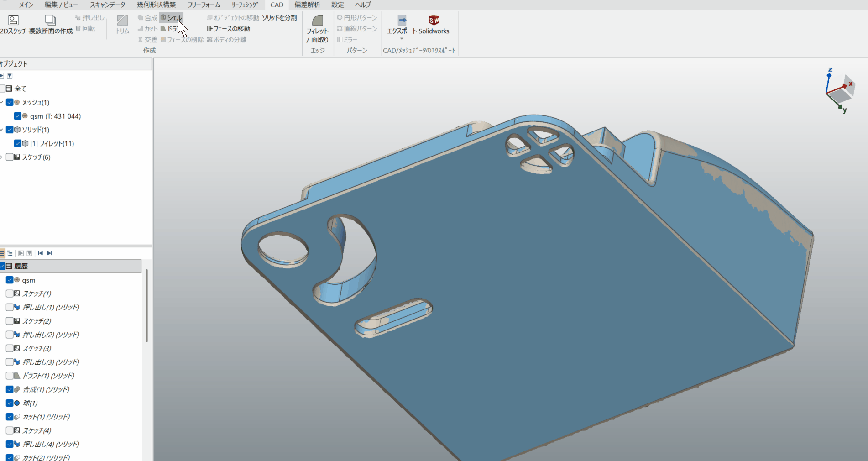The height and width of the screenshot is (461, 868).
Task: Click the Split Solid (ソリッドを分割) tool
Action: pyautogui.click(x=279, y=18)
